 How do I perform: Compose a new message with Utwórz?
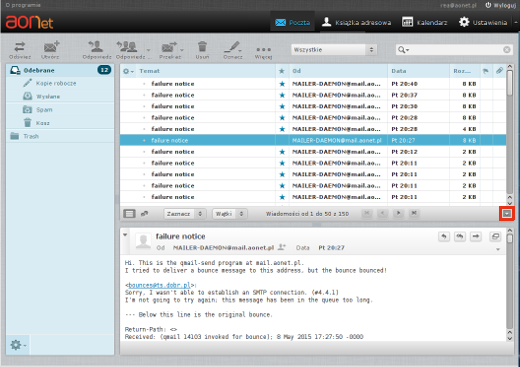click(50, 50)
